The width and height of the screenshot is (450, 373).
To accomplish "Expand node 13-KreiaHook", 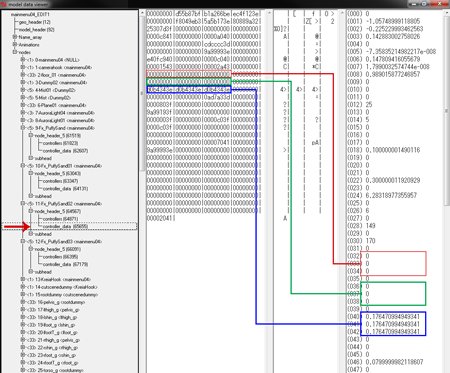I will point(23,279).
